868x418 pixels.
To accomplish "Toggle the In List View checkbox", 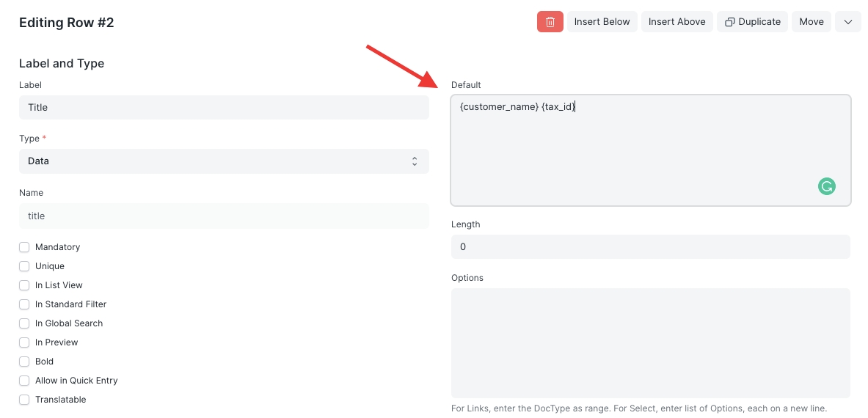I will (x=24, y=285).
